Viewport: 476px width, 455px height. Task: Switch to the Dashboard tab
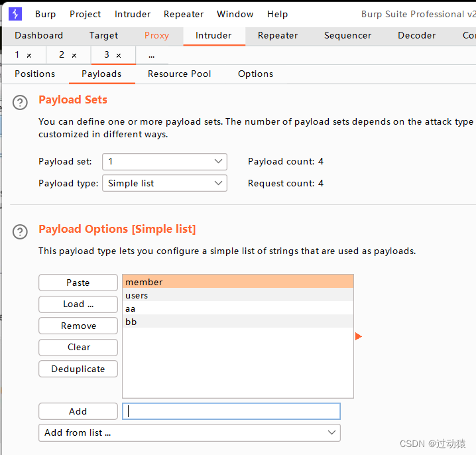(x=39, y=35)
